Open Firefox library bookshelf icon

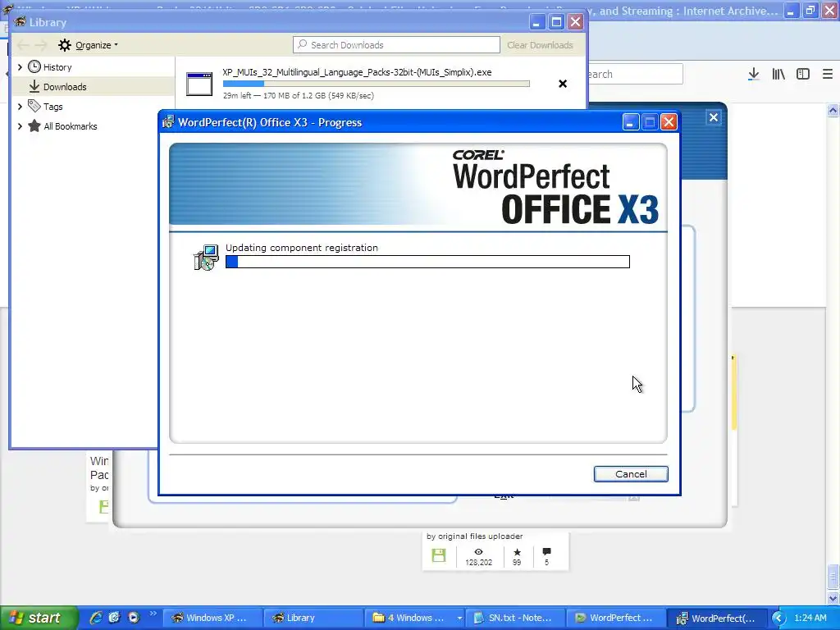[x=778, y=74]
